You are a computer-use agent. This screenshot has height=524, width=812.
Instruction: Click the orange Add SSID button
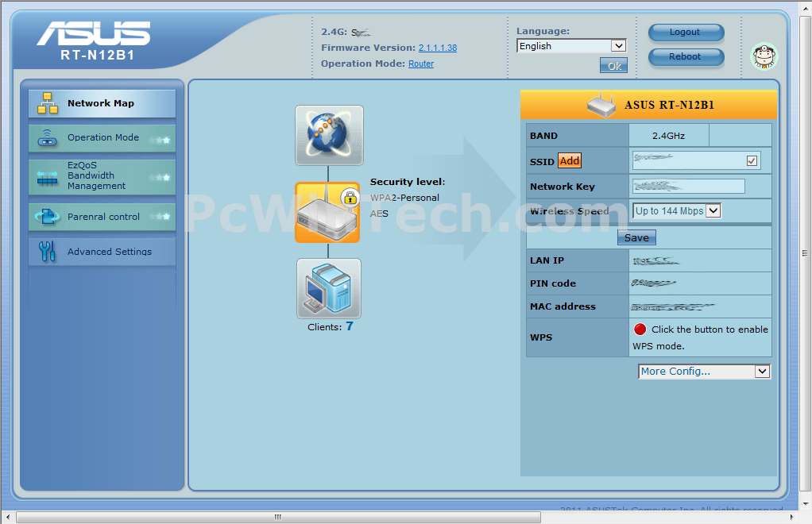pyautogui.click(x=569, y=161)
